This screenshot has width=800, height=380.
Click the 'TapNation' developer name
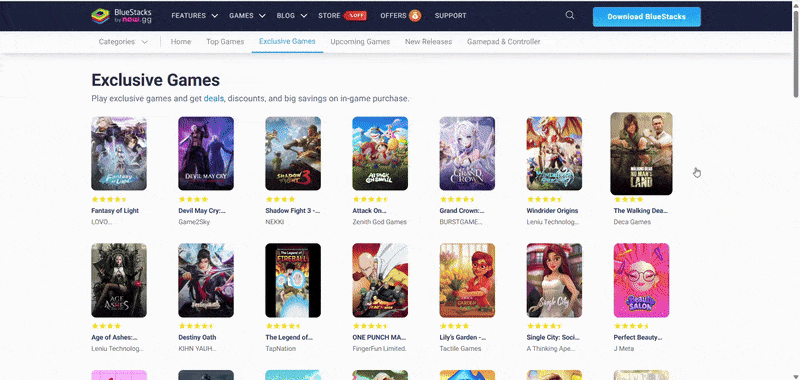(281, 349)
